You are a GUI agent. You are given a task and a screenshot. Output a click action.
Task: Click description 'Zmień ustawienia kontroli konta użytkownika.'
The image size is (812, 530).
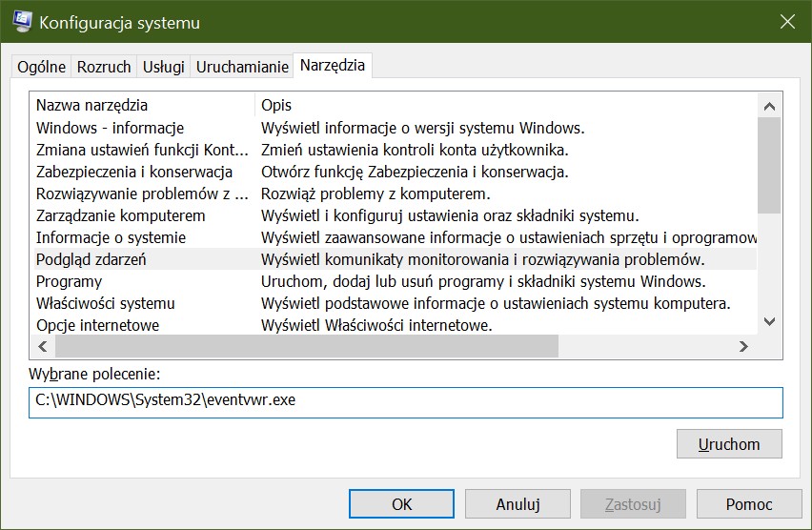pos(415,150)
